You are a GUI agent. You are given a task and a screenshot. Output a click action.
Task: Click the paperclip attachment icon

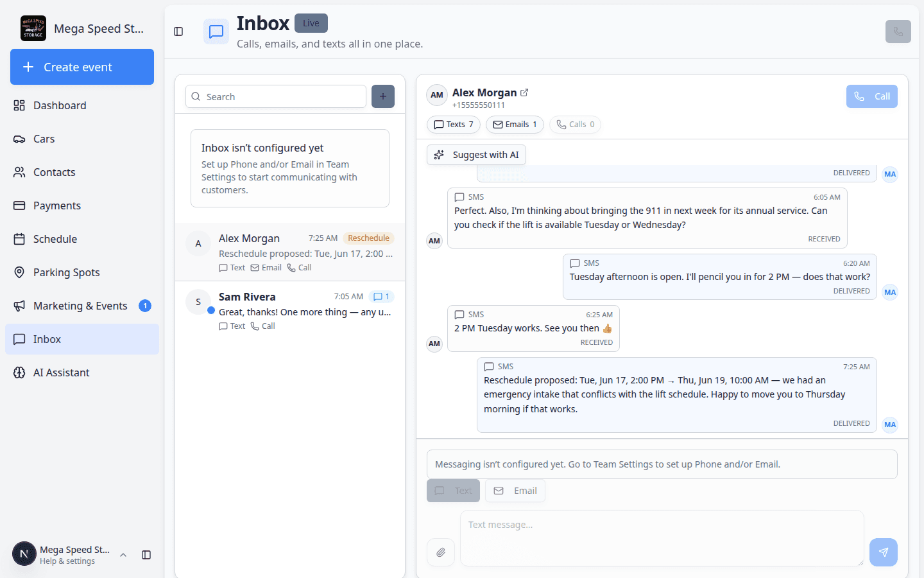click(x=441, y=552)
